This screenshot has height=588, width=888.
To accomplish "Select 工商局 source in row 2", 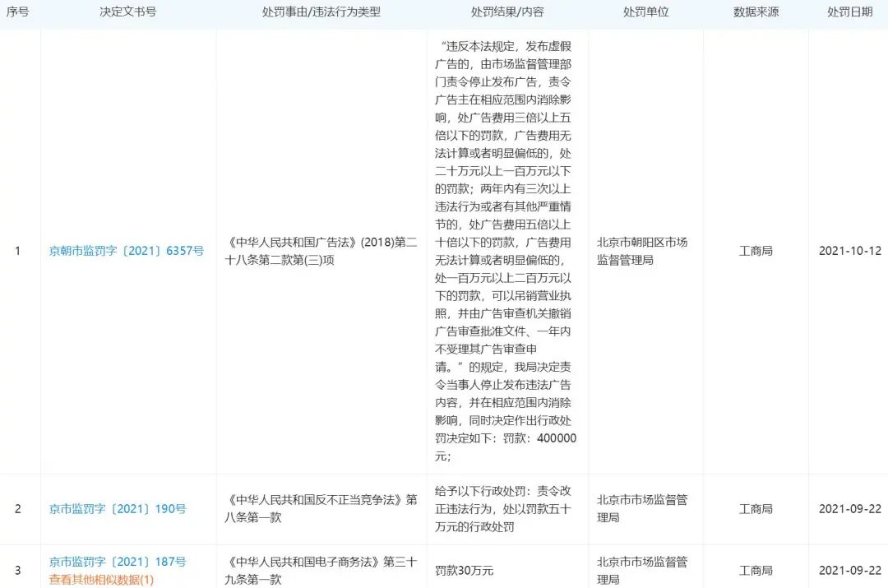I will (756, 509).
